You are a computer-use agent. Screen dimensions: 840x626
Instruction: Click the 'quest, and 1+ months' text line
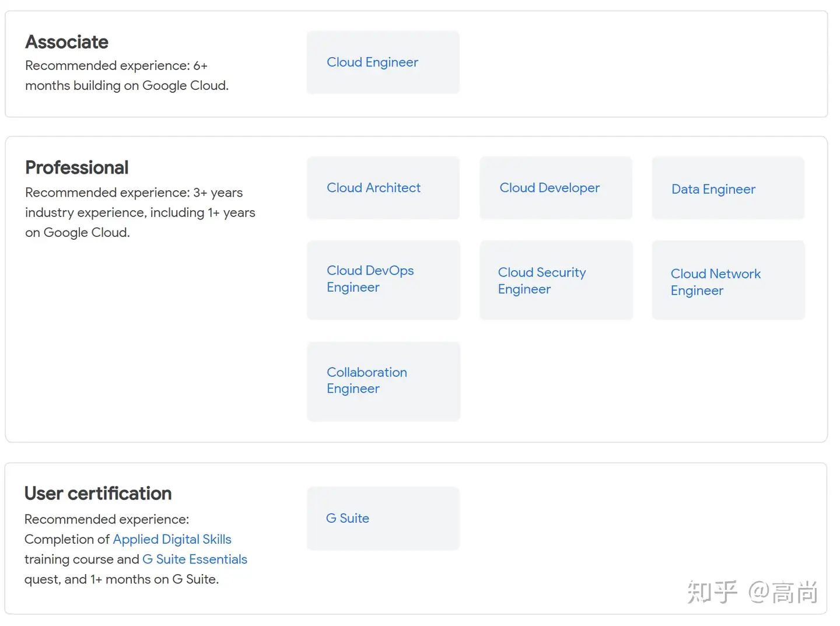click(121, 579)
